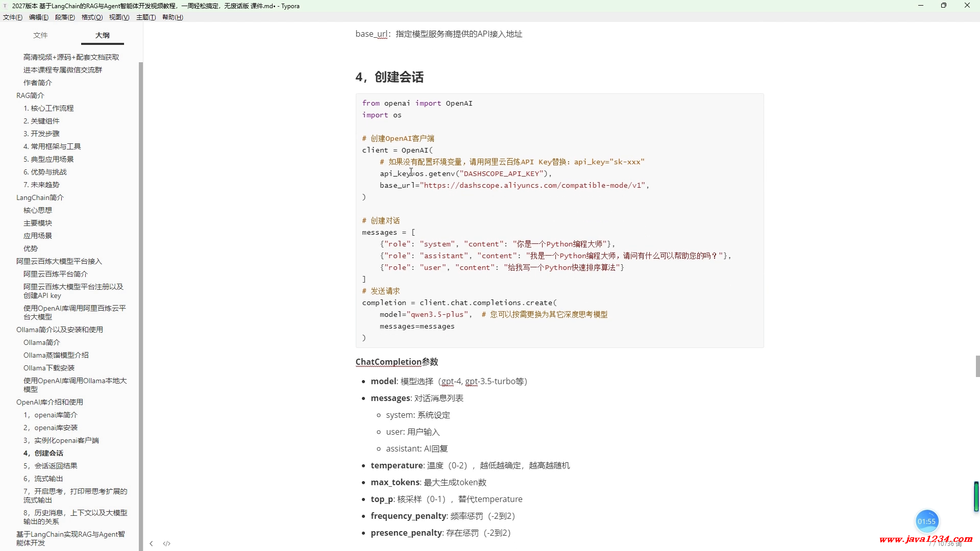Select the 大纲 outline tab
Image resolution: width=980 pixels, height=551 pixels.
(x=102, y=35)
